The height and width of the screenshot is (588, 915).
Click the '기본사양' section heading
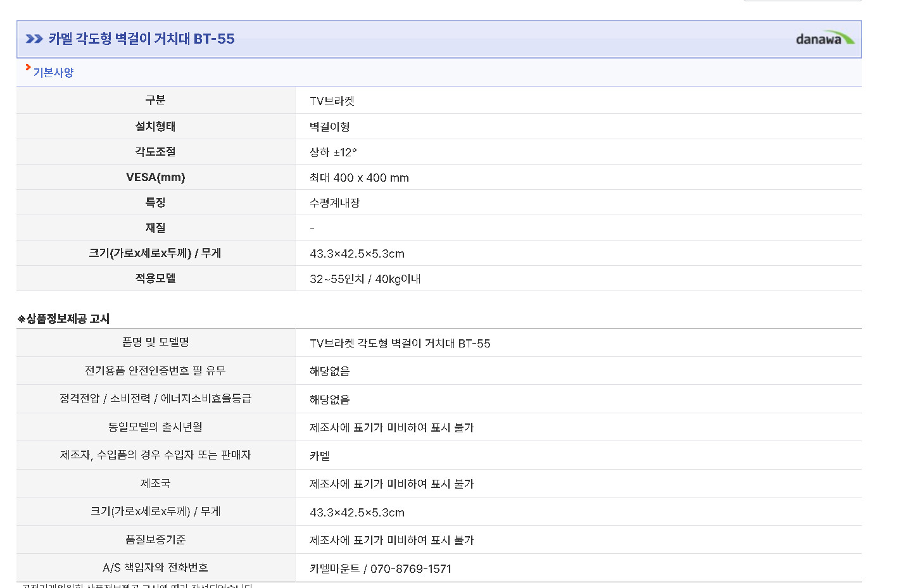click(x=53, y=73)
